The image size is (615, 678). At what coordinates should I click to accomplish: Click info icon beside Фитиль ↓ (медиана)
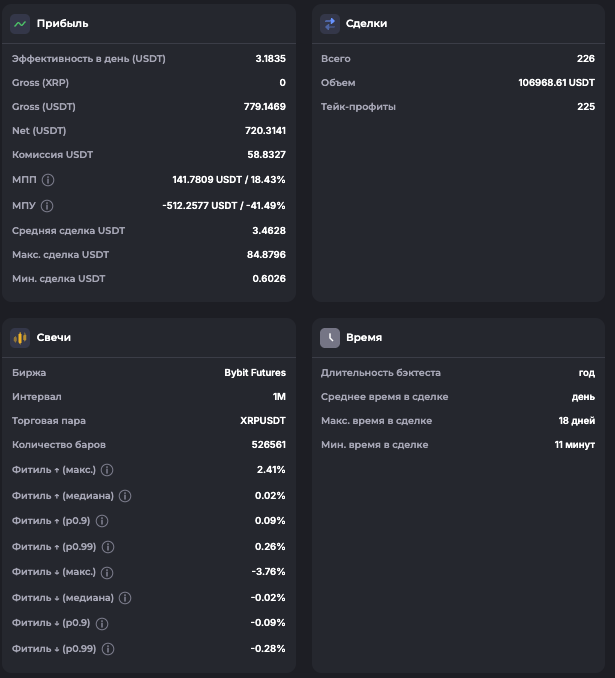pos(125,598)
